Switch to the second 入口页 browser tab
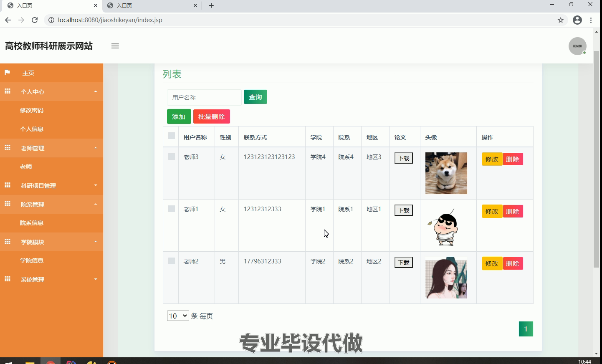602x364 pixels. coord(152,5)
